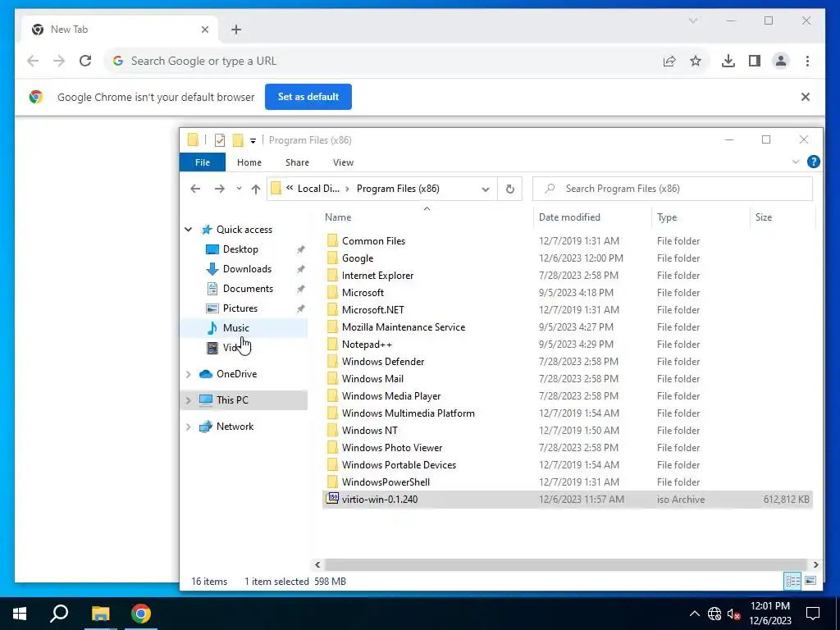Open File Explorer from taskbar
Screen dimensions: 840x630
pos(100,614)
